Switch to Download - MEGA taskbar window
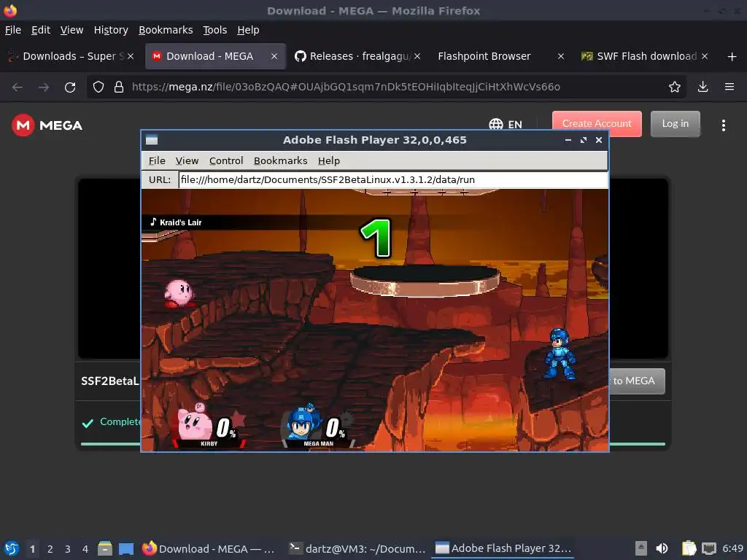The height and width of the screenshot is (560, 747). 209,548
